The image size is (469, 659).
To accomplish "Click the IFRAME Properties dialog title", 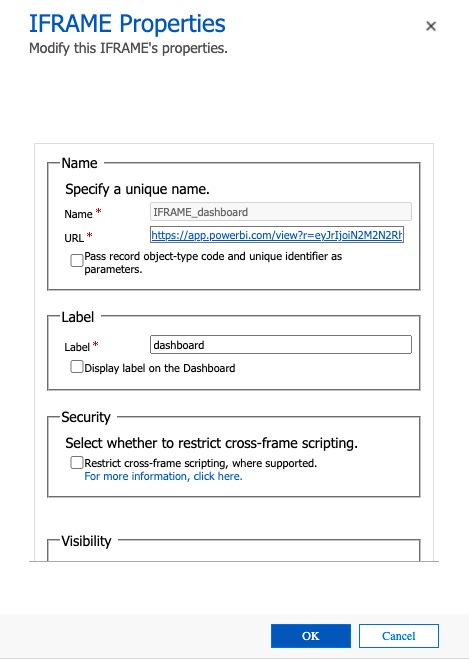I will (x=127, y=24).
